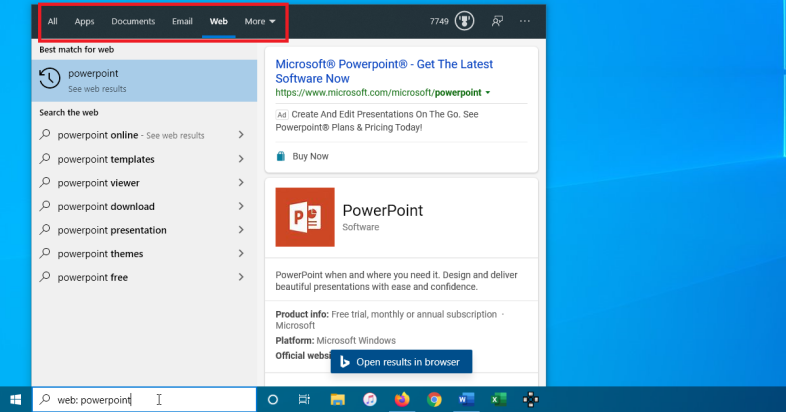Switch to the All search tab
The image size is (786, 412).
tap(53, 21)
